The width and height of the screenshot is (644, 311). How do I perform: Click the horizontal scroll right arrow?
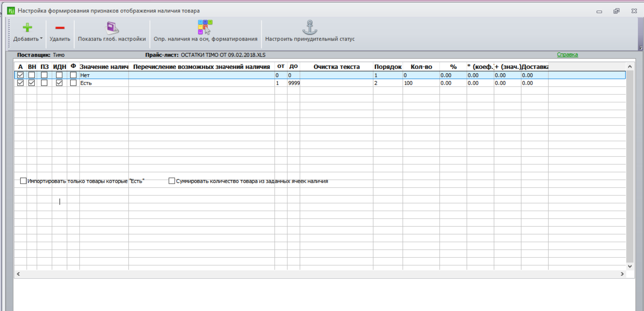click(x=622, y=274)
